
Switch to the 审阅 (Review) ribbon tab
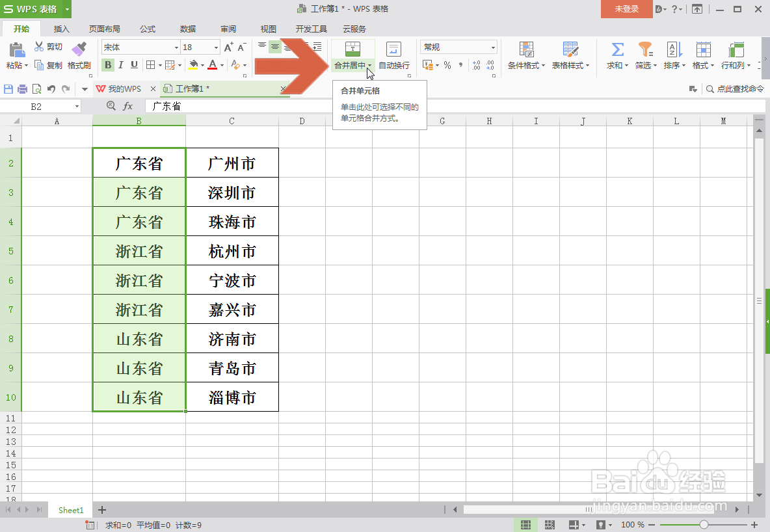tap(228, 29)
